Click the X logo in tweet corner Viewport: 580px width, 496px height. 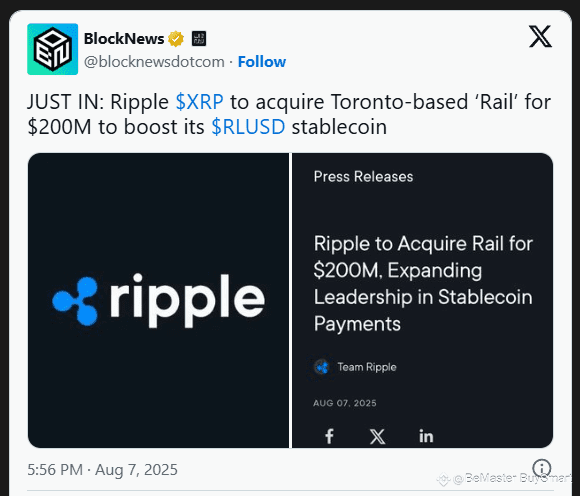click(x=540, y=36)
